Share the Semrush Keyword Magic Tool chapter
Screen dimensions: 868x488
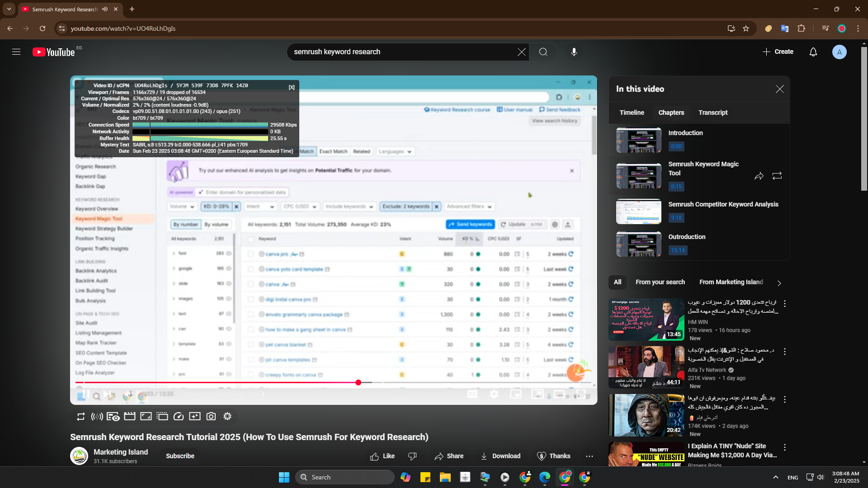759,176
